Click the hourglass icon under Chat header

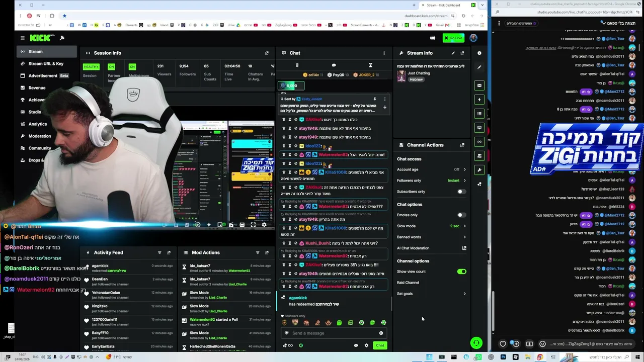click(x=370, y=65)
